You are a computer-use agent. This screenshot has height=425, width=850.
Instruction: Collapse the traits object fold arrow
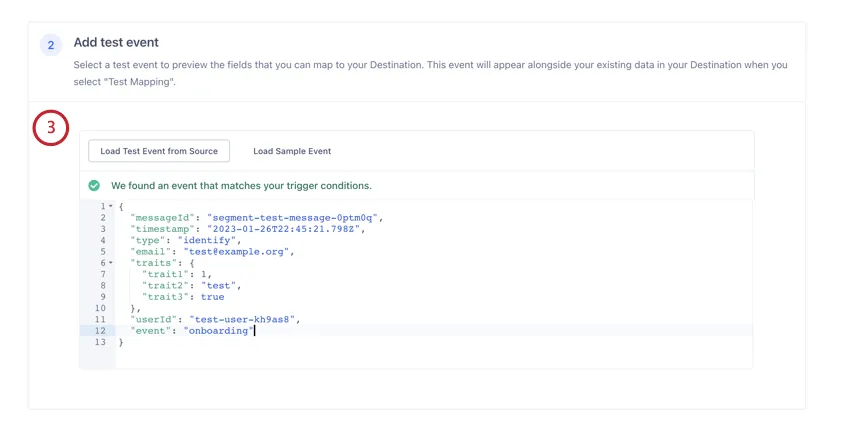(110, 263)
